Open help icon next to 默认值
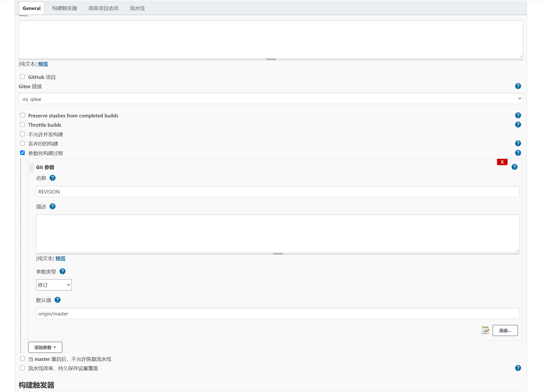The height and width of the screenshot is (392, 544). (x=57, y=300)
